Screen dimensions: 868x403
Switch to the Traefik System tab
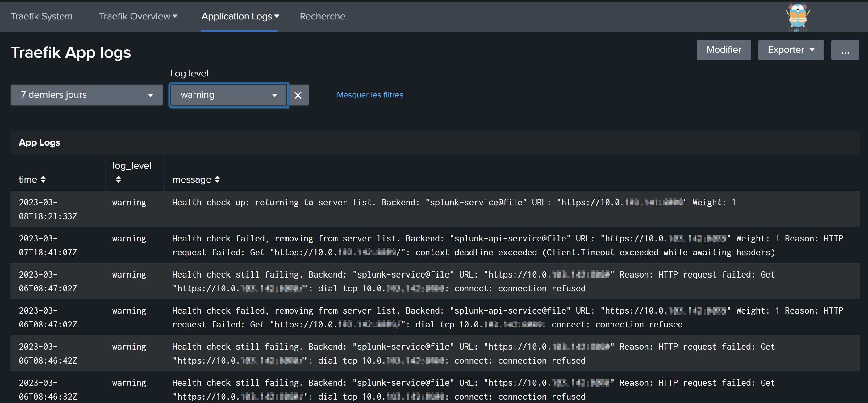(41, 16)
